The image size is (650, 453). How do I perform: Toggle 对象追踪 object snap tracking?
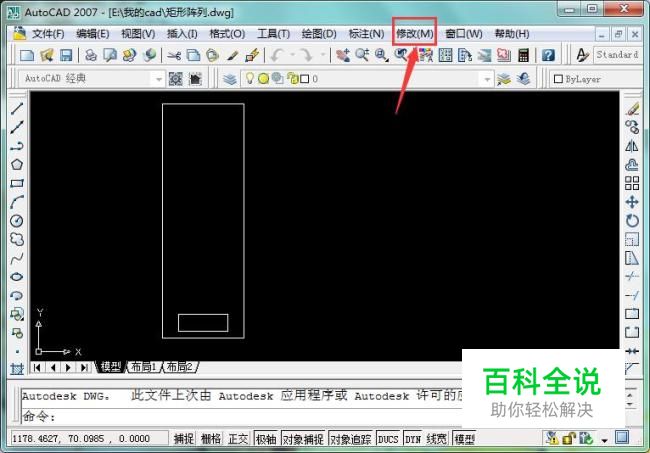click(x=351, y=439)
